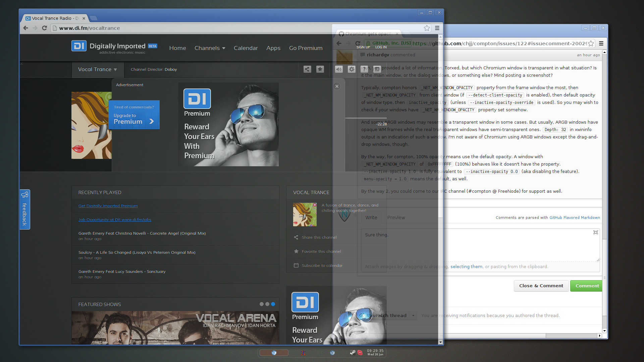Viewport: 644px width, 362px height.
Task: Open the Home menu item
Action: tap(177, 48)
